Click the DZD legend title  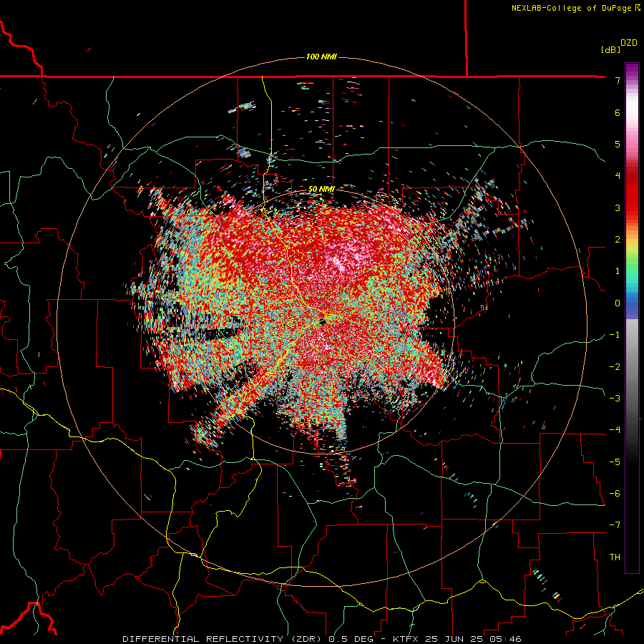click(x=629, y=43)
